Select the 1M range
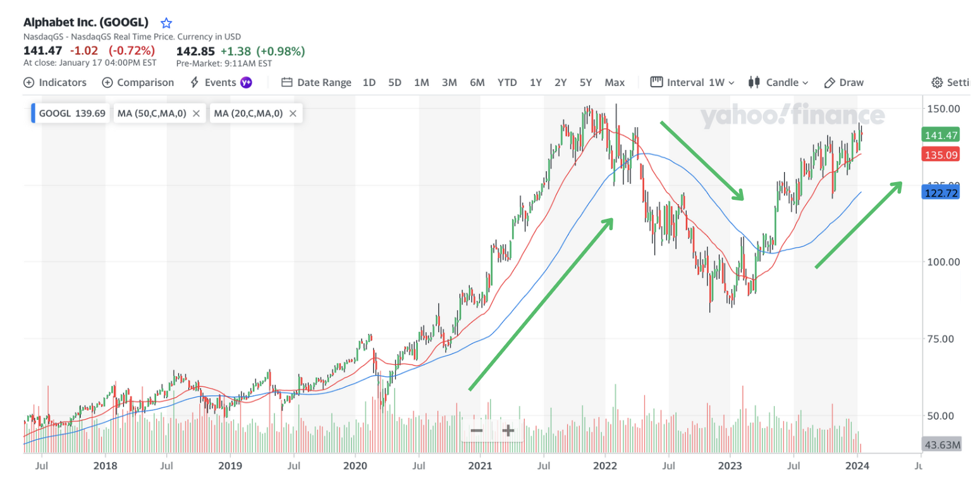 pyautogui.click(x=422, y=82)
